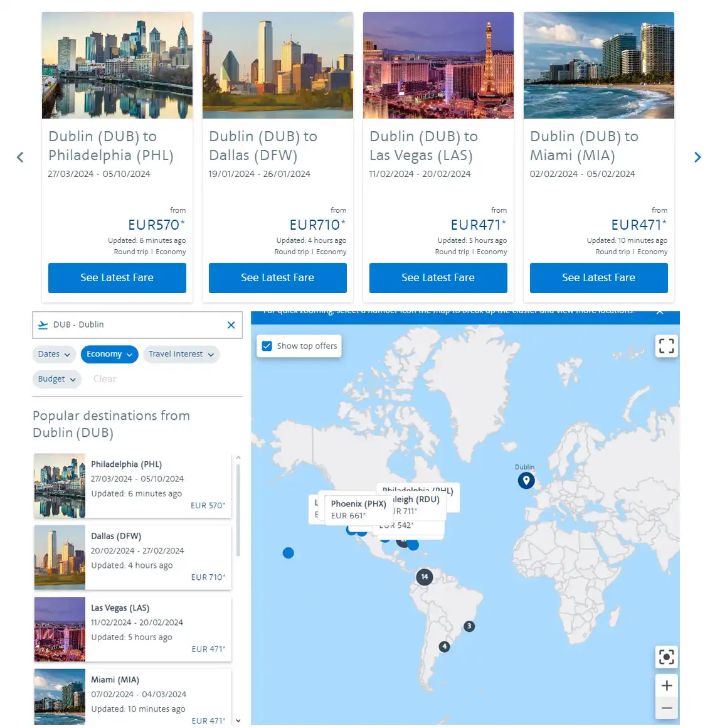
Task: Uncheck Show top offers
Action: 267,346
